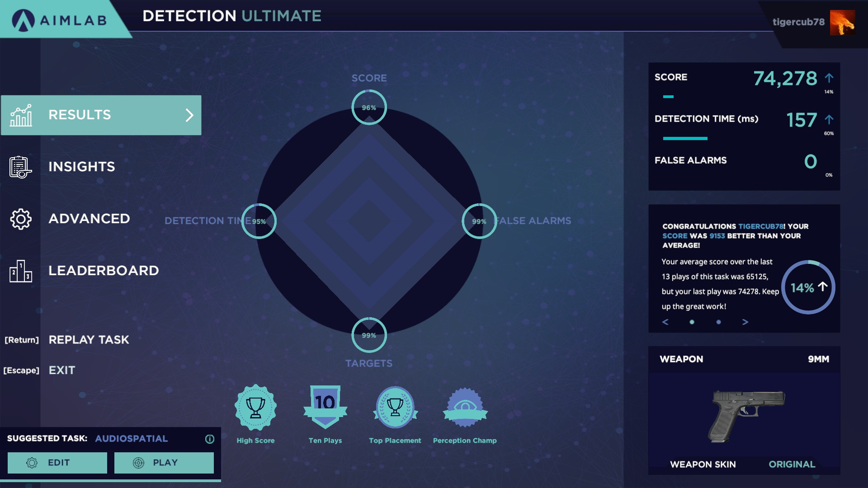
Task: Click the score progress bar
Action: click(x=668, y=97)
